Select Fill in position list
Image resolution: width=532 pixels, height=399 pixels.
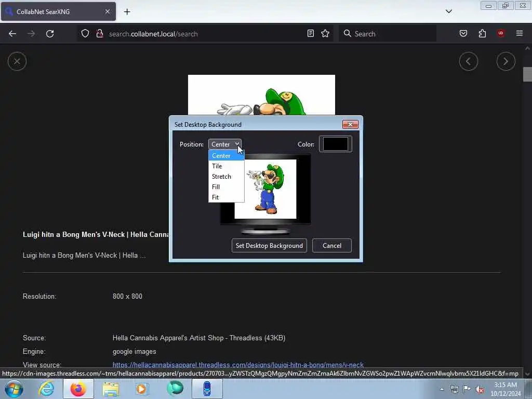point(226,187)
